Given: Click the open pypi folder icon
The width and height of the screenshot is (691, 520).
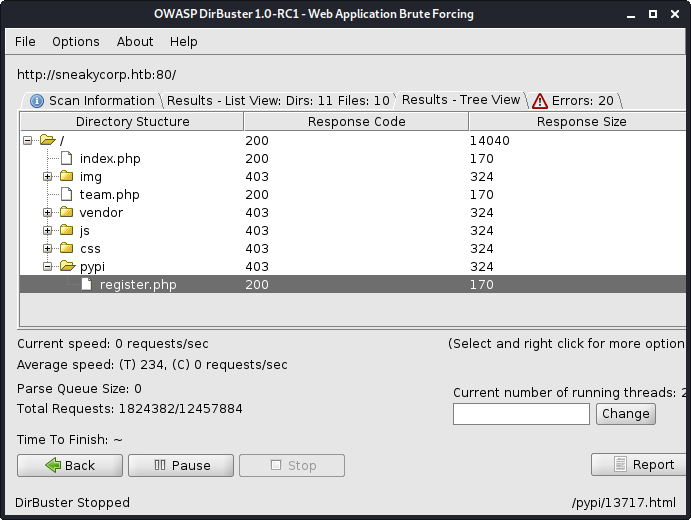Looking at the screenshot, I should [x=67, y=267].
